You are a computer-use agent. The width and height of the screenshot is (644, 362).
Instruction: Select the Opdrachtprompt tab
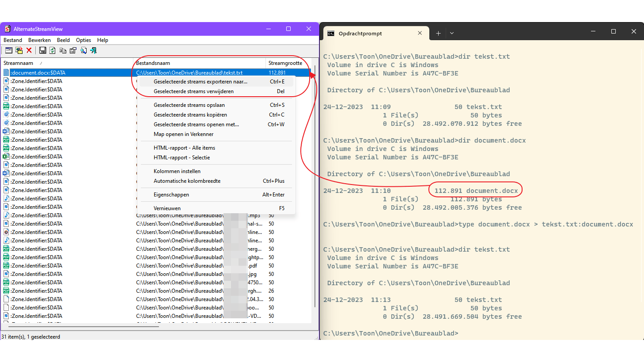[375, 34]
